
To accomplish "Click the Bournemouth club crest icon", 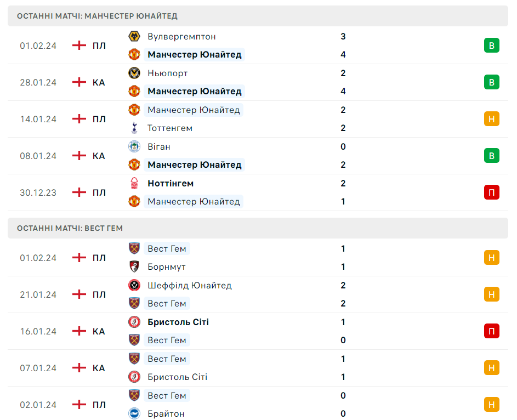I will [x=134, y=267].
